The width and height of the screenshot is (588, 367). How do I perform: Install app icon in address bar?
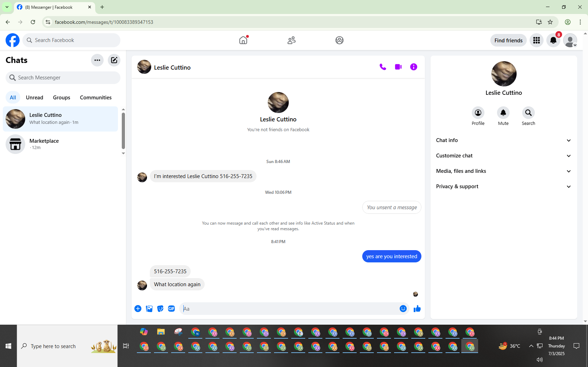539,22
